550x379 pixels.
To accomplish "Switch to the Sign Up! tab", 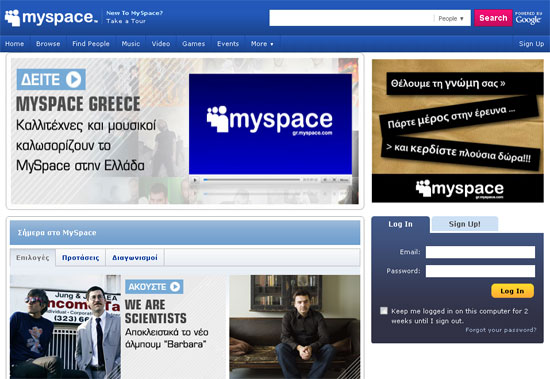I will [x=464, y=224].
